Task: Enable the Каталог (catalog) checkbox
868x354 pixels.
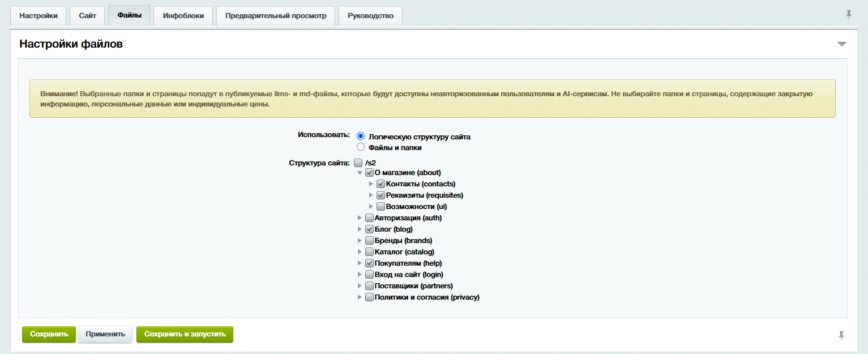Action: click(x=369, y=252)
